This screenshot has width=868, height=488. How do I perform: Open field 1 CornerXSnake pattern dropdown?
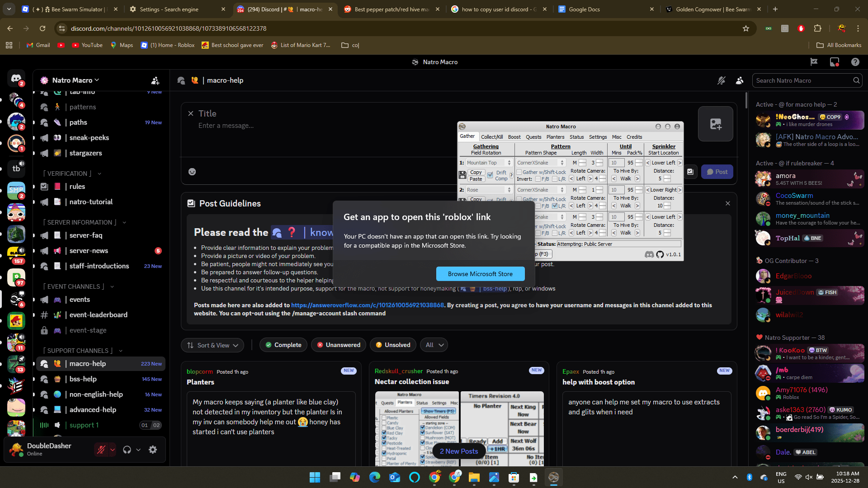(541, 163)
